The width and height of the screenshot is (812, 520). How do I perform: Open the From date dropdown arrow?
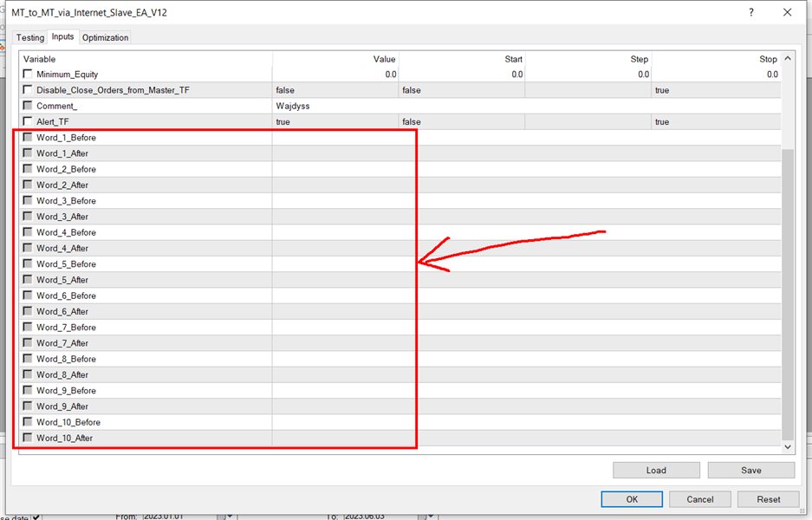click(x=229, y=517)
